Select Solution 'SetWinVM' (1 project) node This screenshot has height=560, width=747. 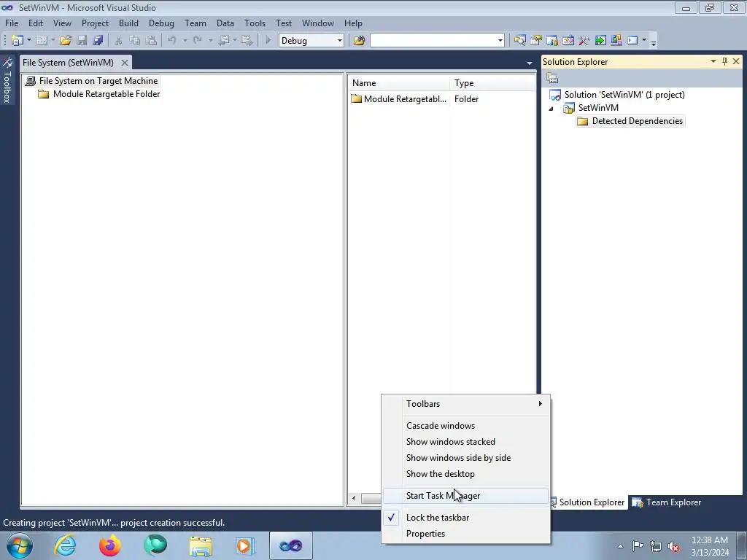coord(624,95)
